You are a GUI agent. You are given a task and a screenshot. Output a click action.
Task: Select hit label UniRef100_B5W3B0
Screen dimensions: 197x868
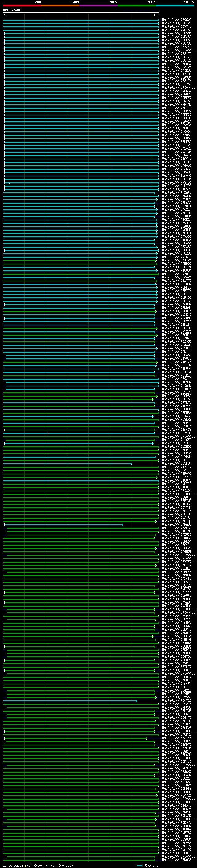click(177, 196)
